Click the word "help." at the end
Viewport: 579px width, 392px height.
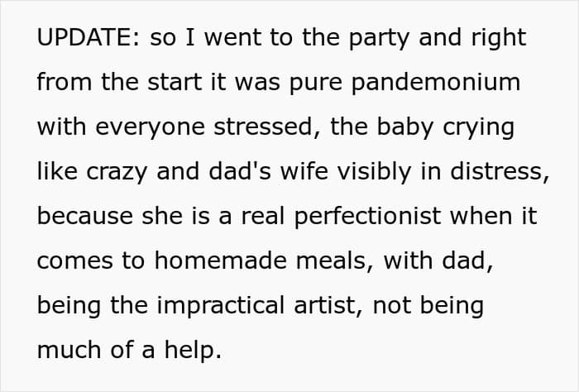pyautogui.click(x=193, y=350)
